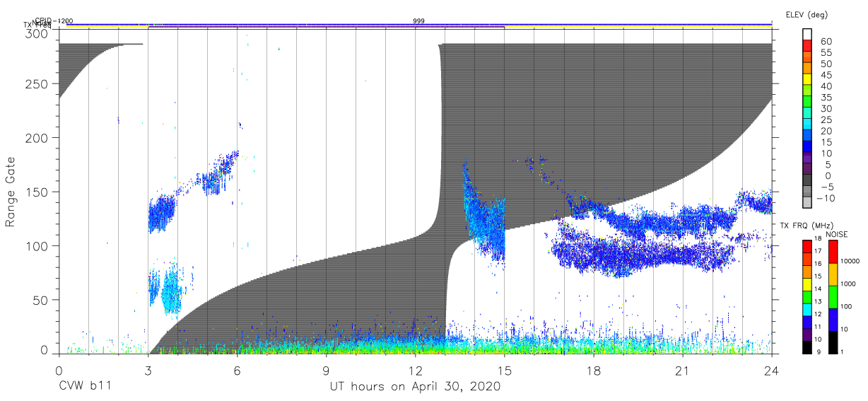
Task: Click the 'CVW b11' radar label
Action: click(x=86, y=387)
